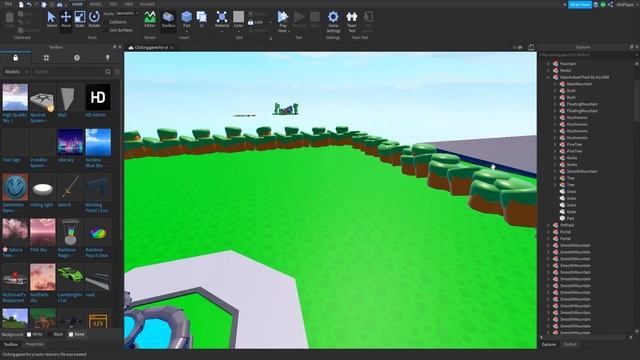The width and height of the screenshot is (640, 360).
Task: Select the Sword toolbox item
Action: [x=70, y=190]
